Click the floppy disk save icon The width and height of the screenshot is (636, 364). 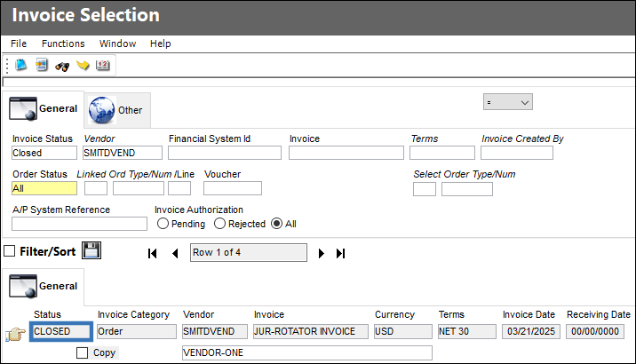pos(91,250)
